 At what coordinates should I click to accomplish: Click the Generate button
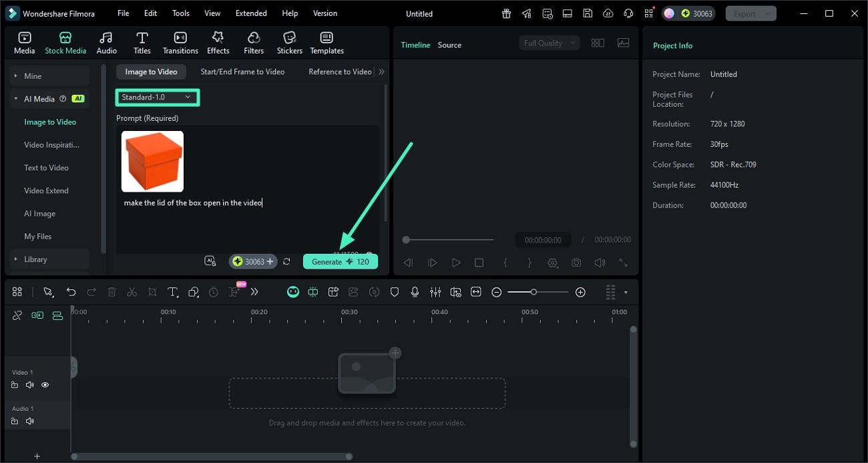point(340,261)
